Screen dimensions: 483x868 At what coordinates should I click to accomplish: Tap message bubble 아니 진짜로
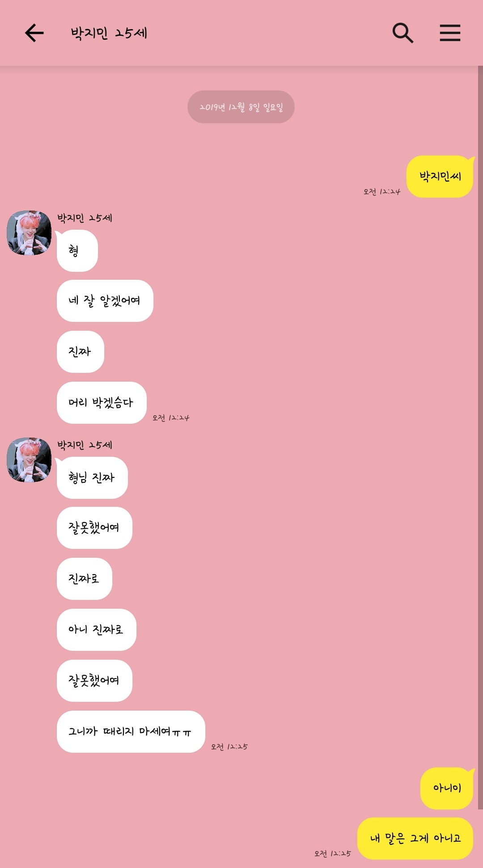pos(96,630)
